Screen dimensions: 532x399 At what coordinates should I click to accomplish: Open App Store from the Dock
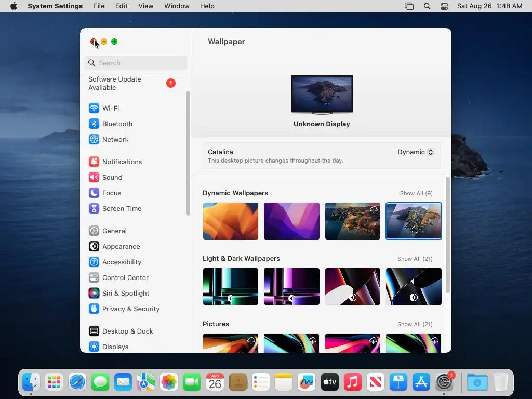pyautogui.click(x=421, y=382)
